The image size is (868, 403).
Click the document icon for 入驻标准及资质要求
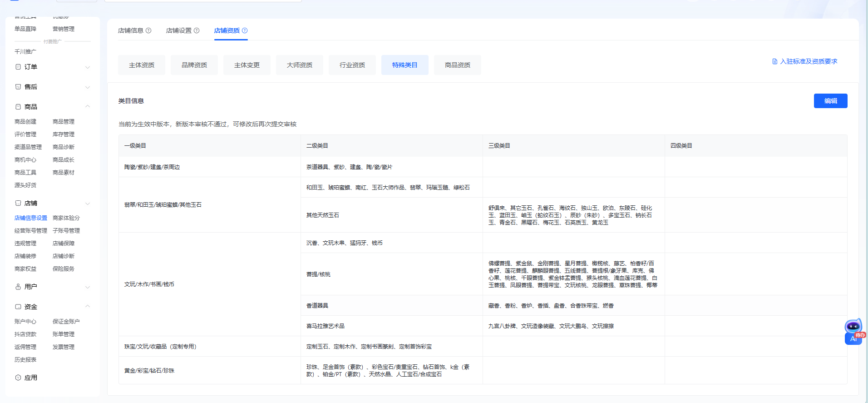775,61
